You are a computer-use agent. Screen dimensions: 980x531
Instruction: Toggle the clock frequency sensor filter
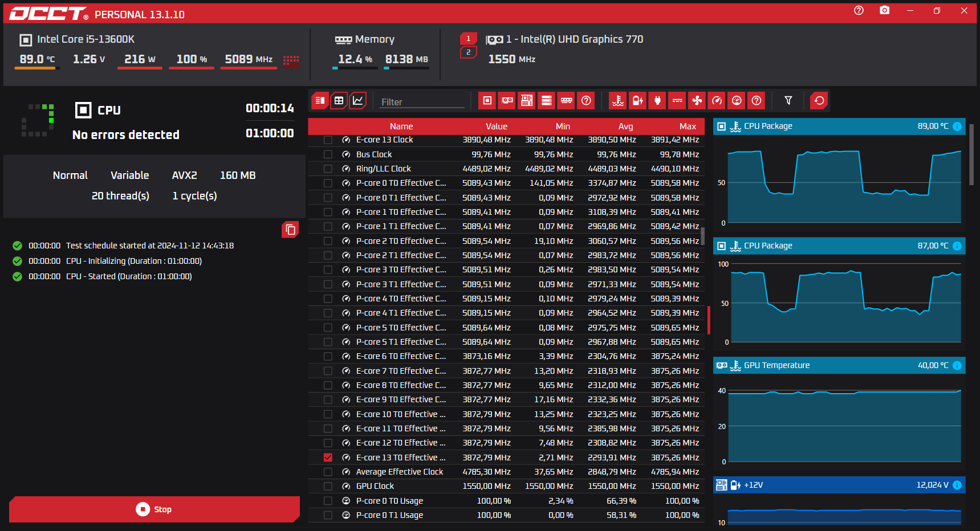coord(717,101)
